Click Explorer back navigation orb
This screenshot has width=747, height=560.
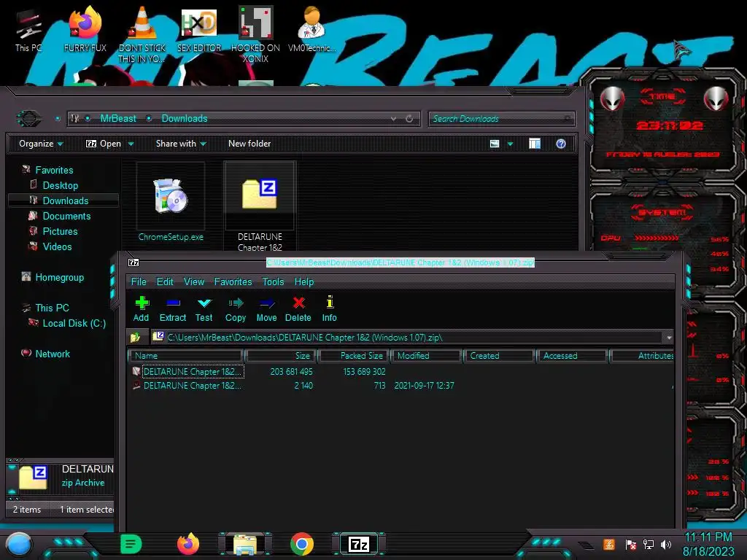[x=29, y=119]
